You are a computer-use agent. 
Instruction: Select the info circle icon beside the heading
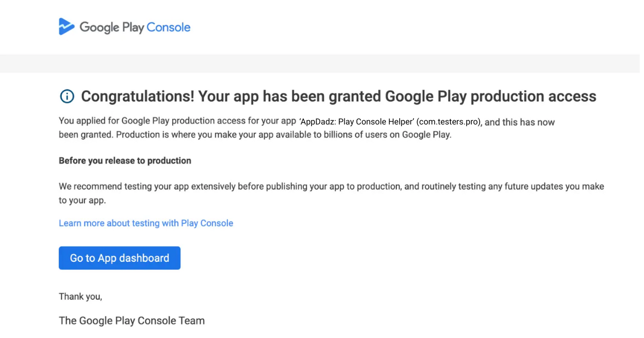pyautogui.click(x=66, y=96)
